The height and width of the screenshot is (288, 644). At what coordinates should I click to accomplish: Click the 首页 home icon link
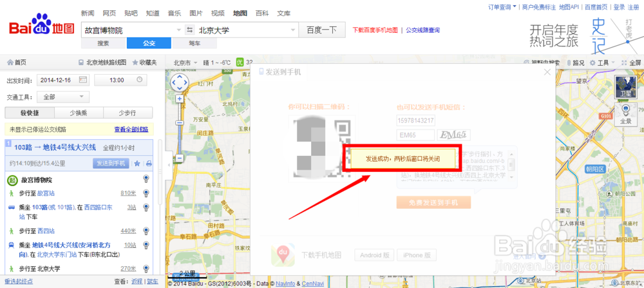tap(17, 63)
